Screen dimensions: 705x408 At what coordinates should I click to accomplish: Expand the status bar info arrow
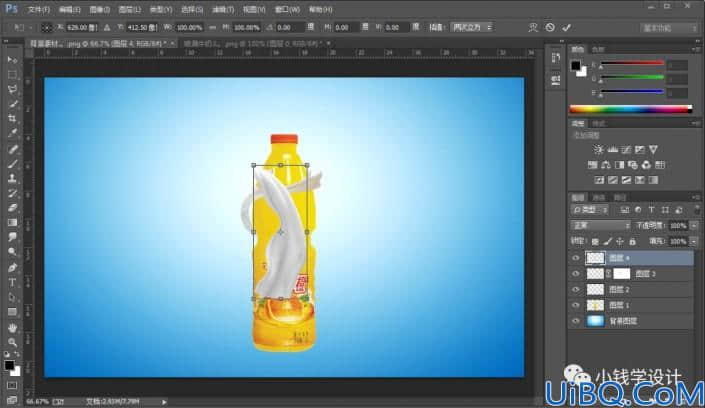pos(164,402)
